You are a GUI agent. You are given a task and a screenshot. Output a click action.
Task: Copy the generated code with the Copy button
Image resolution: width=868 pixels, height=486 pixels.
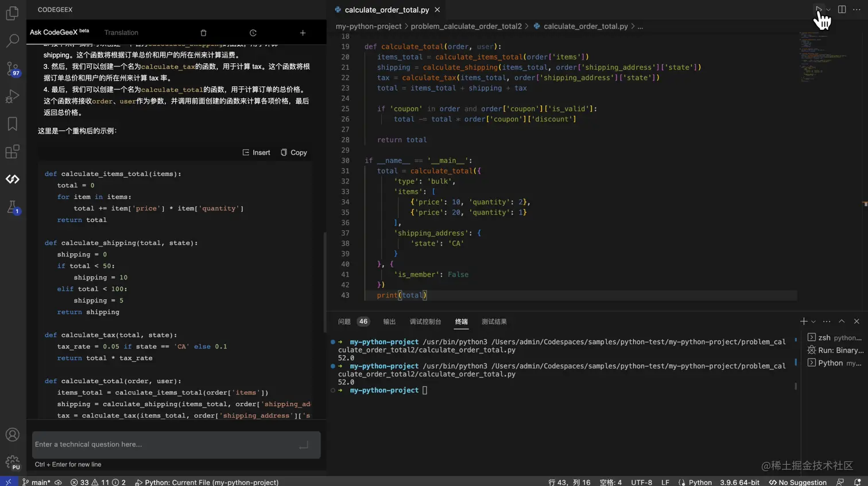pos(294,153)
